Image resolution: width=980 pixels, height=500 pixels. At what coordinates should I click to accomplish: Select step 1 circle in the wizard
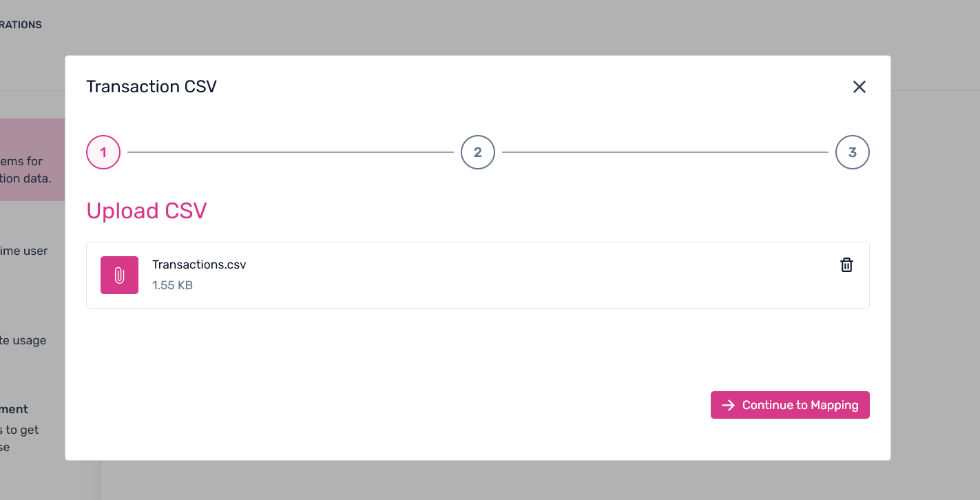103,153
